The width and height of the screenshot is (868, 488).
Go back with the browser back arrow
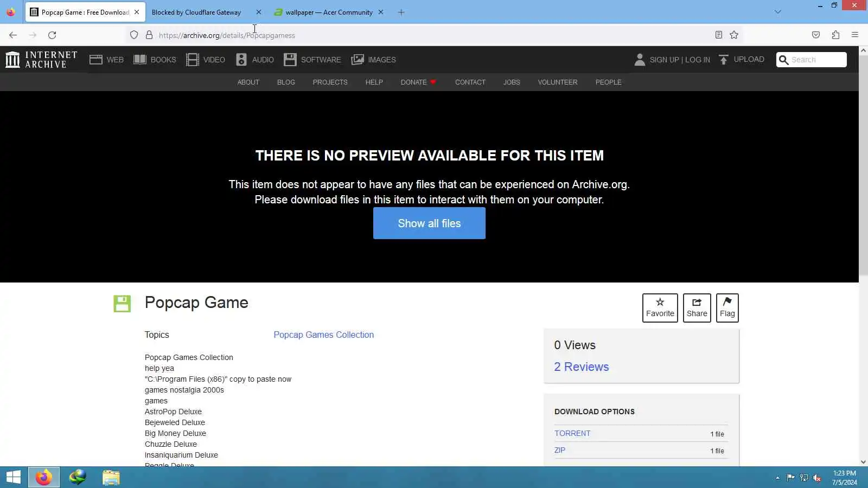tap(13, 35)
